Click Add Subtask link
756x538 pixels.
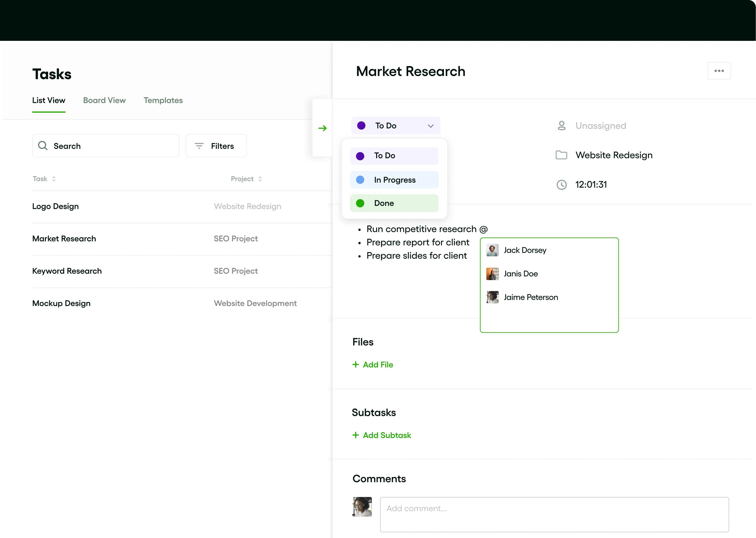(x=387, y=435)
